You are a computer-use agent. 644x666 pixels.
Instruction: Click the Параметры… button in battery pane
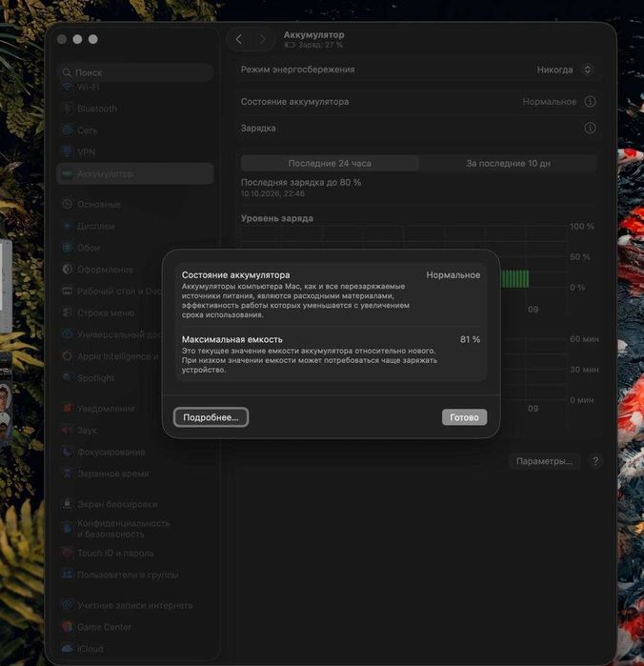click(544, 461)
